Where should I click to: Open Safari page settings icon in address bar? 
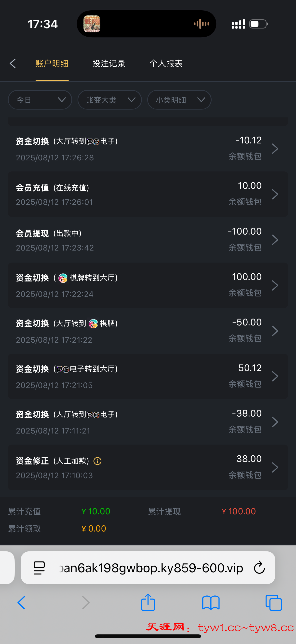39,568
